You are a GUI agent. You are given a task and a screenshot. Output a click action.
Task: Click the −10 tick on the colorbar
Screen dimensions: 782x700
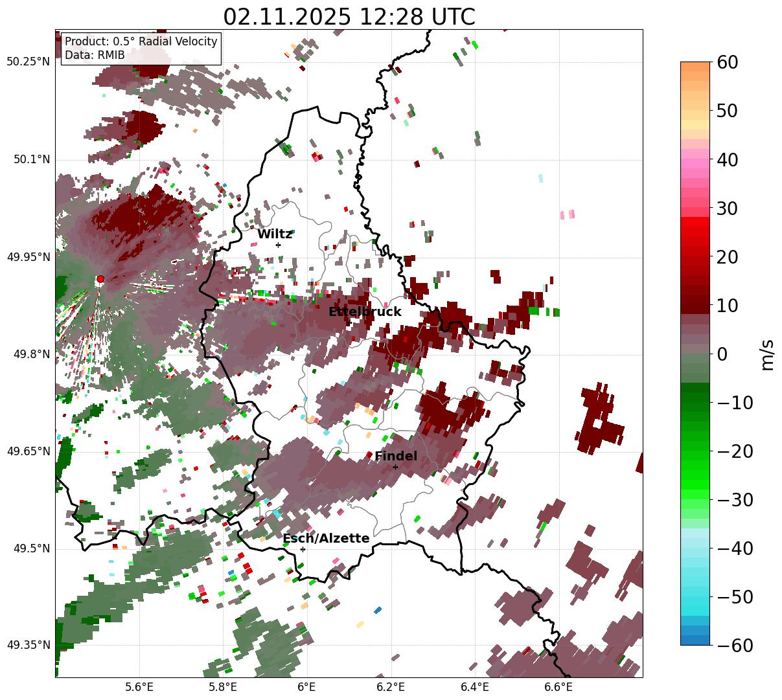click(735, 403)
